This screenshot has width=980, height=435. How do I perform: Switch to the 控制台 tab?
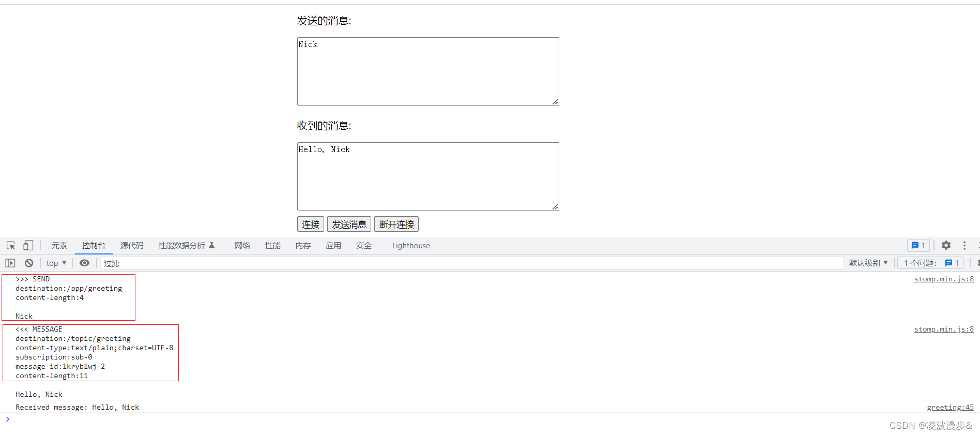[x=94, y=246]
